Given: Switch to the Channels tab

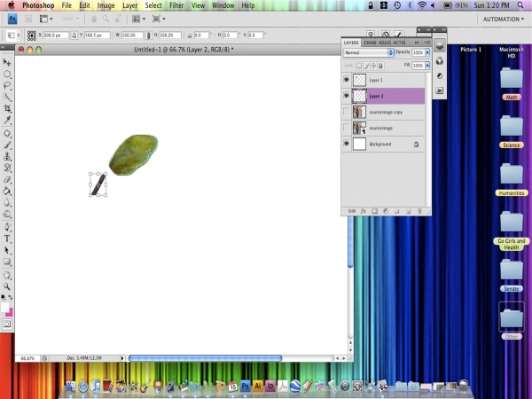Looking at the screenshot, I should tap(370, 43).
